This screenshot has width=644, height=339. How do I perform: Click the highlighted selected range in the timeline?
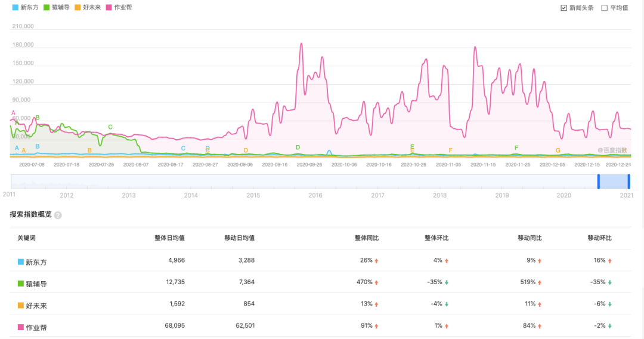click(x=614, y=181)
